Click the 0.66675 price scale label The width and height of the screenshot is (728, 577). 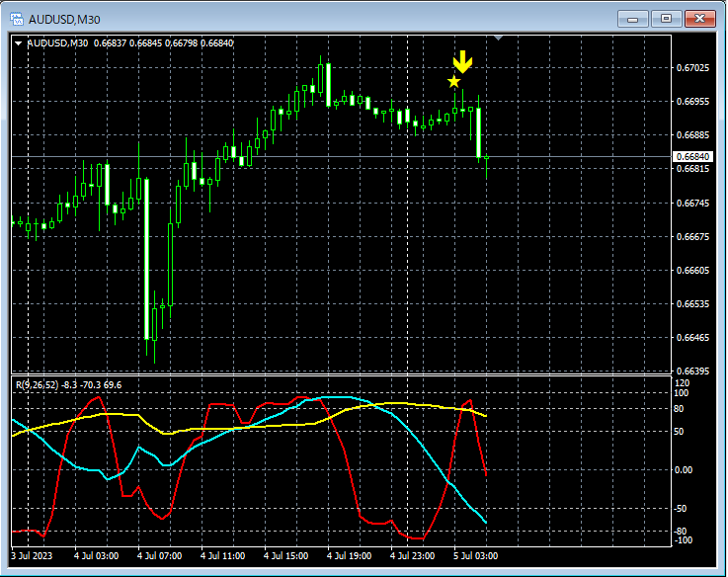(x=692, y=236)
